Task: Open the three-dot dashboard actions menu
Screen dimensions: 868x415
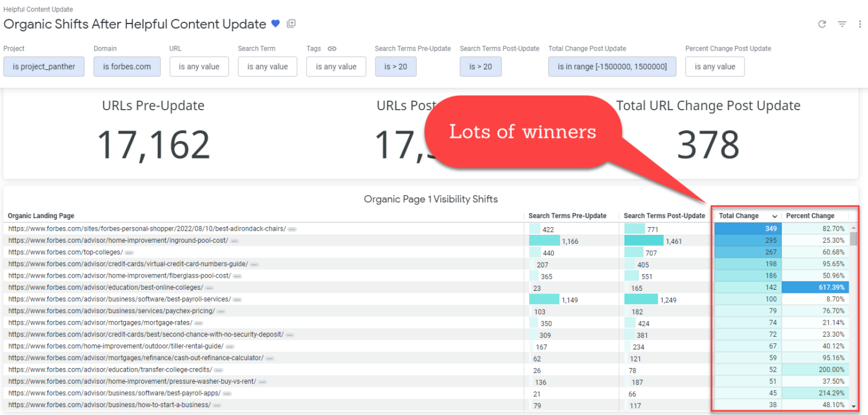Action: point(860,24)
